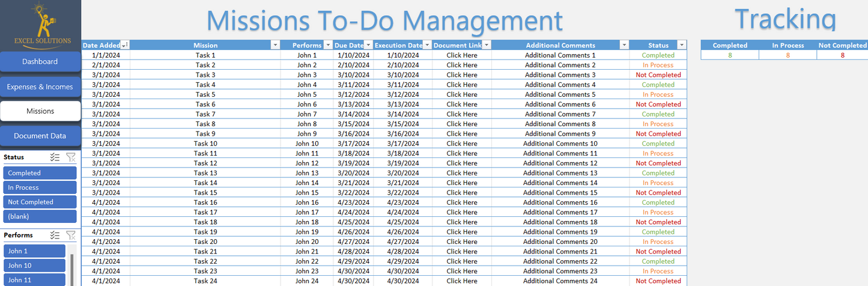
Task: Select the Task 3 mission cell
Action: (205, 75)
